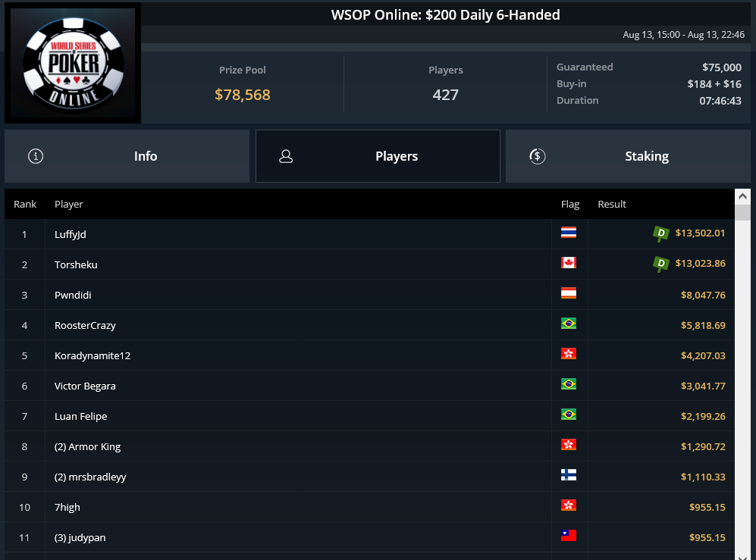Image resolution: width=756 pixels, height=560 pixels.
Task: Click the flag icon for LuffyJd
Action: 569,233
